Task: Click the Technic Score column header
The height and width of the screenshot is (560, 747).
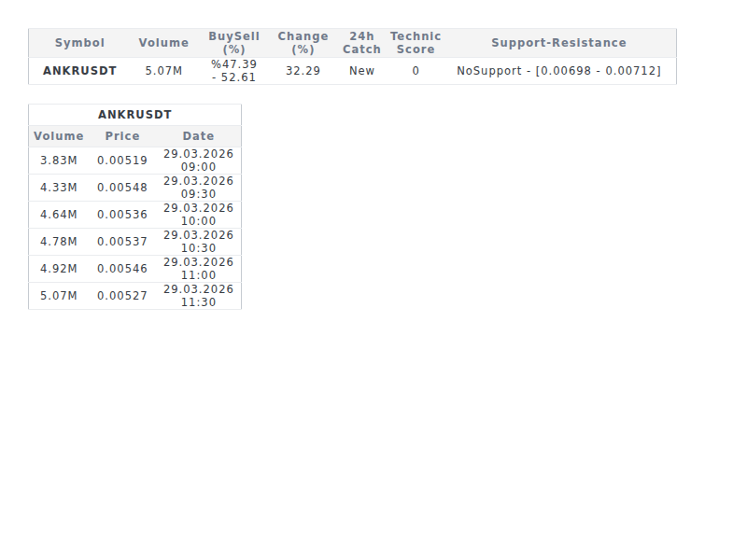Action: (x=416, y=43)
